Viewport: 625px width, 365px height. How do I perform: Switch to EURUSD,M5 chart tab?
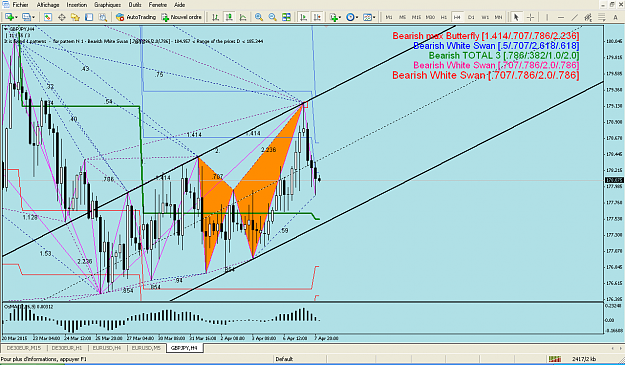tap(146, 348)
